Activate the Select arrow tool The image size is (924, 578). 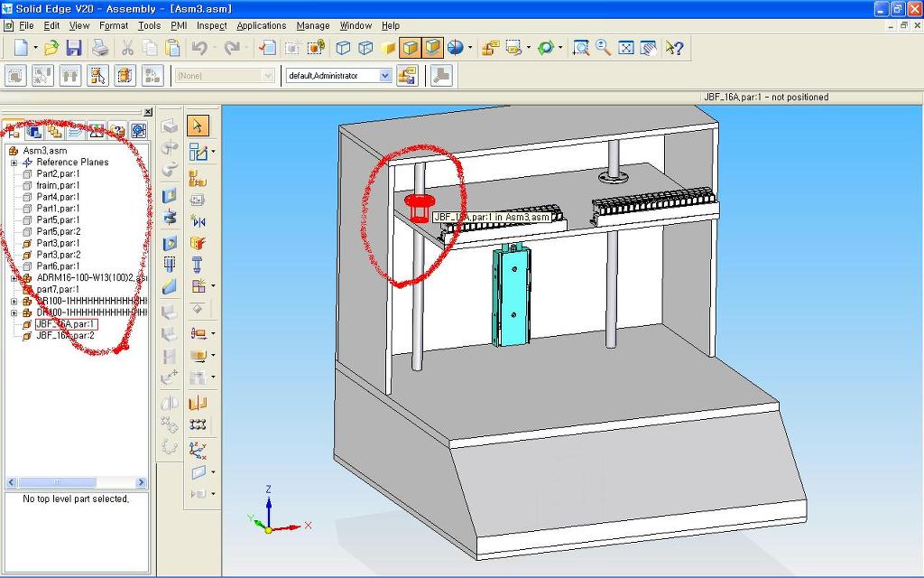click(198, 126)
